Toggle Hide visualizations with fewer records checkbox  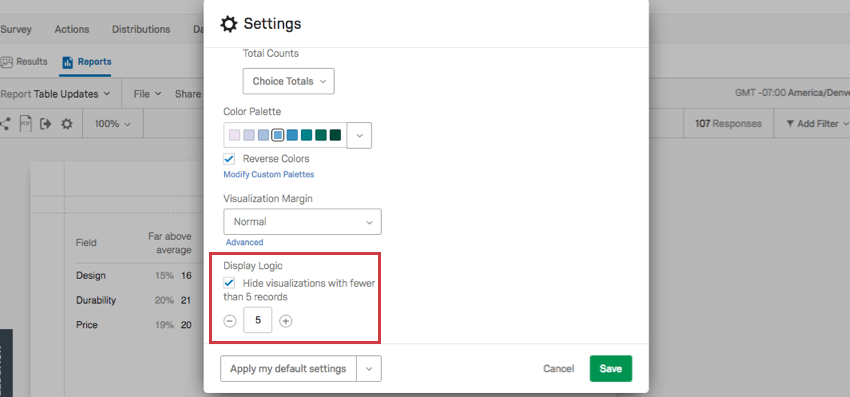click(x=229, y=283)
